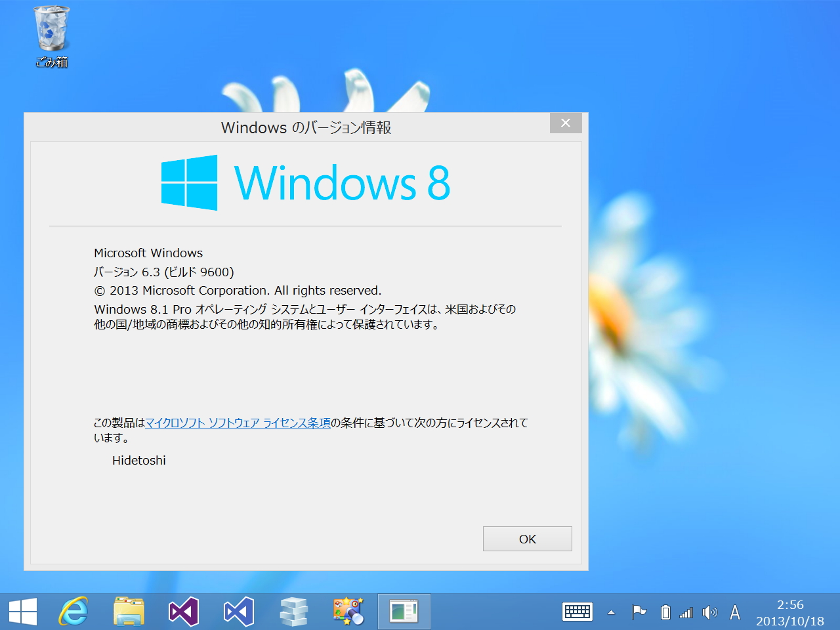Open File Explorer from the taskbar
840x630 pixels.
pos(128,611)
